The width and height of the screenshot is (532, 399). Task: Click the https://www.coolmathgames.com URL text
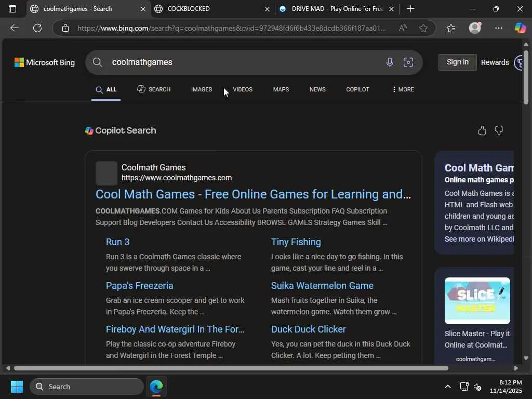click(177, 178)
